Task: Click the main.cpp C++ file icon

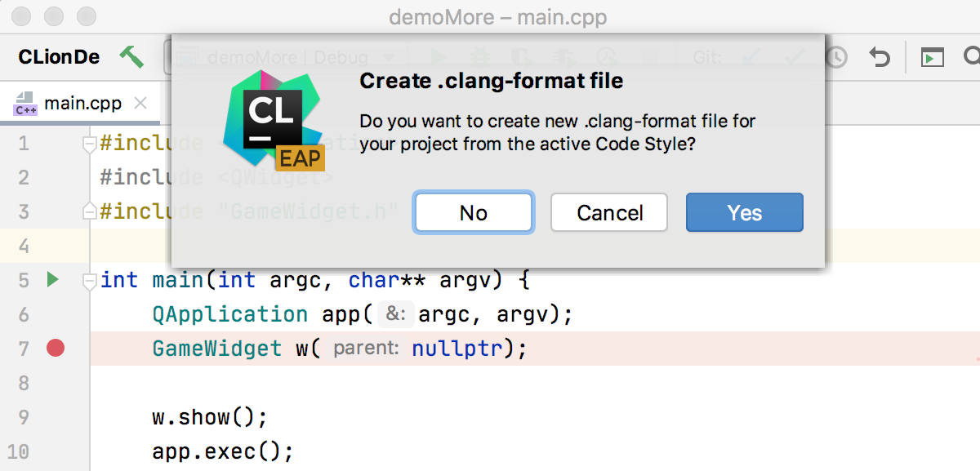Action: (24, 104)
